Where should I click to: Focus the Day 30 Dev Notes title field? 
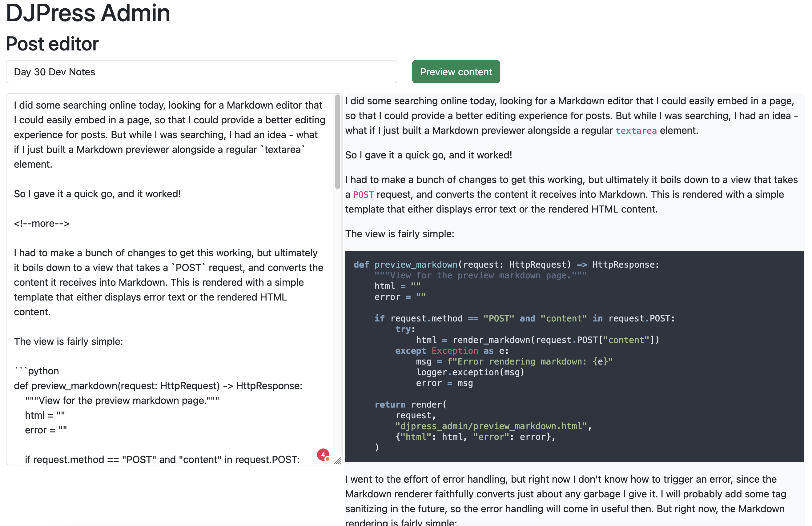point(201,72)
